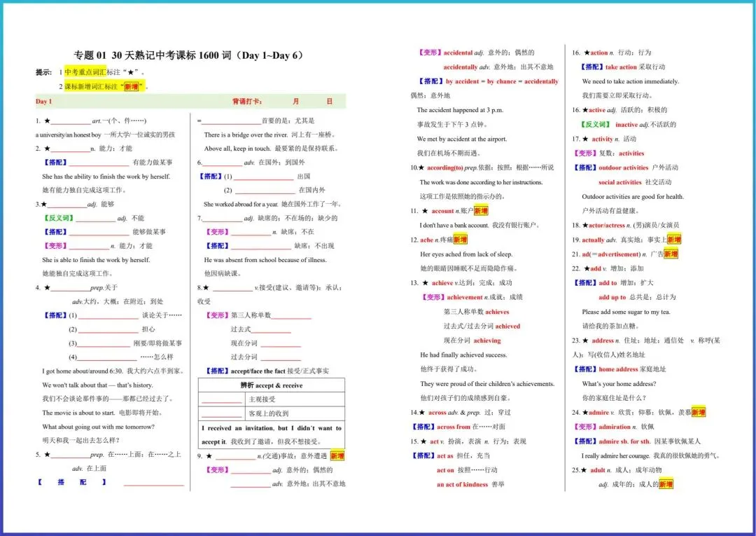Click the derived word 'admiration'
Screen dimensions: 756x536
pos(615,427)
